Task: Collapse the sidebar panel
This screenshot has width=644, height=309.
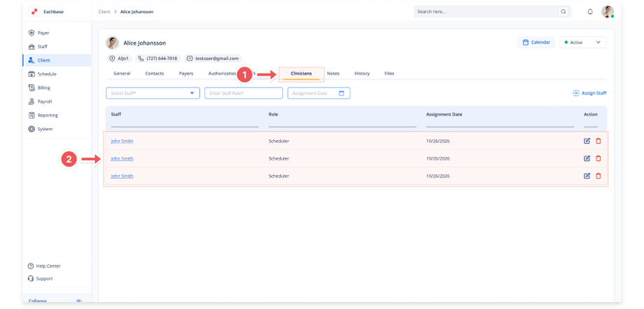Action: 79,301
